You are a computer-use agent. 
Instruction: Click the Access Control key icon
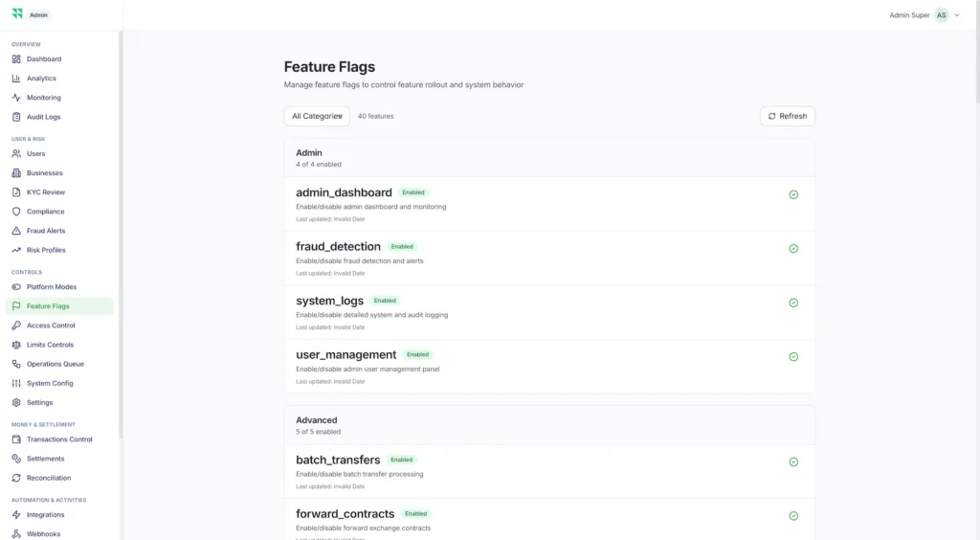[x=16, y=325]
